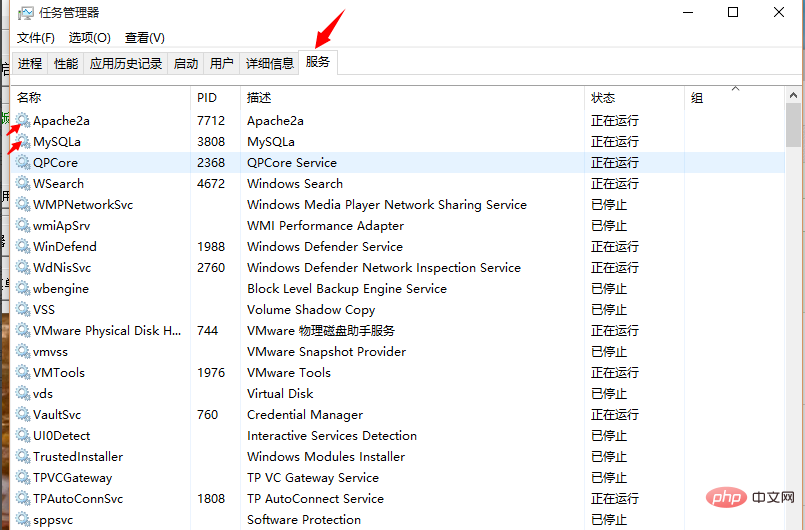Click Windows Media Player Network Sharing Service
805x530 pixels.
(387, 205)
